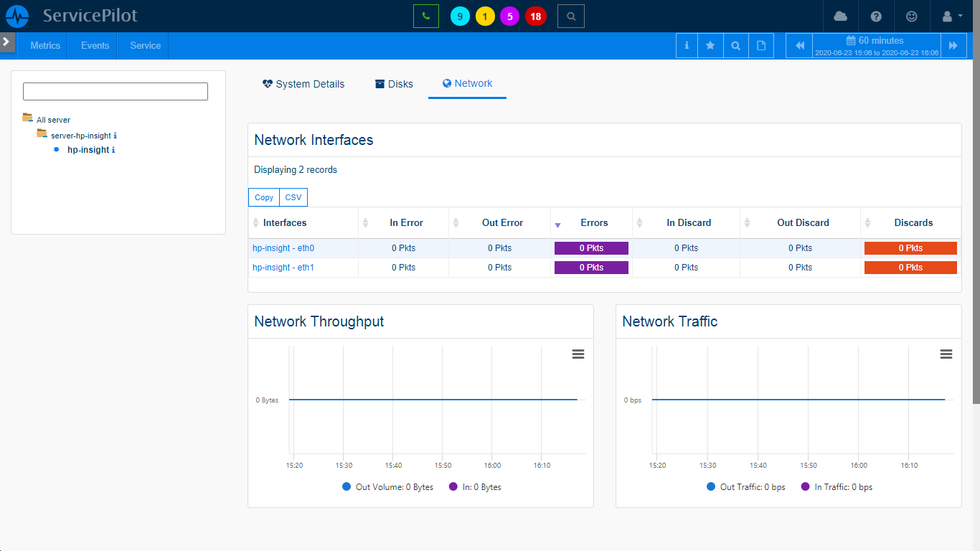Click the cloud icon in the header
The image size is (980, 551).
coord(839,16)
